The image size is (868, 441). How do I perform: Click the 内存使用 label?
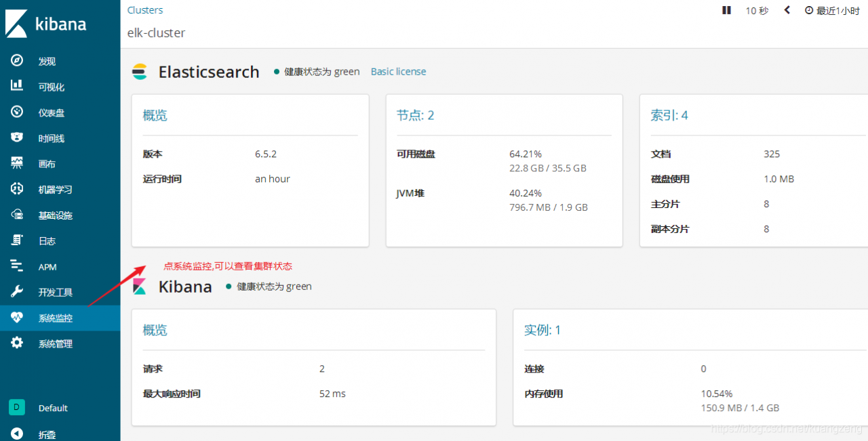tap(543, 394)
